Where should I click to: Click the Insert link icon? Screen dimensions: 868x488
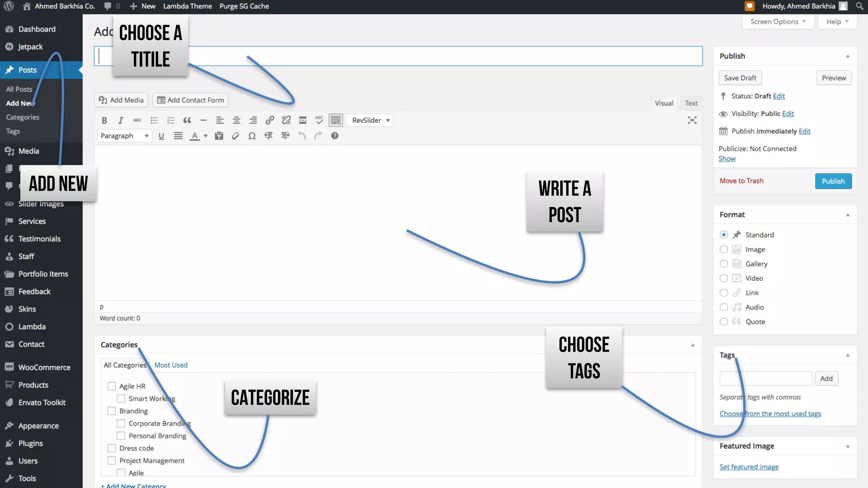[270, 120]
